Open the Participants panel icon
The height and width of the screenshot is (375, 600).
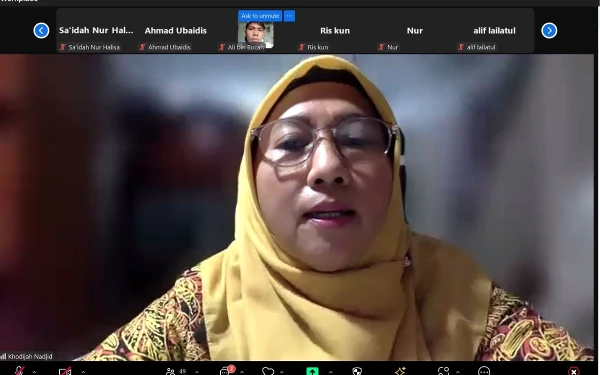point(171,371)
